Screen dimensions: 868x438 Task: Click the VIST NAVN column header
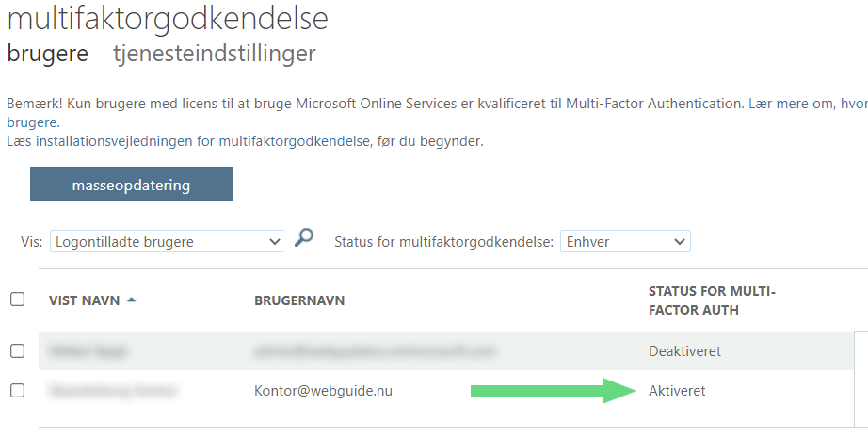pyautogui.click(x=84, y=300)
